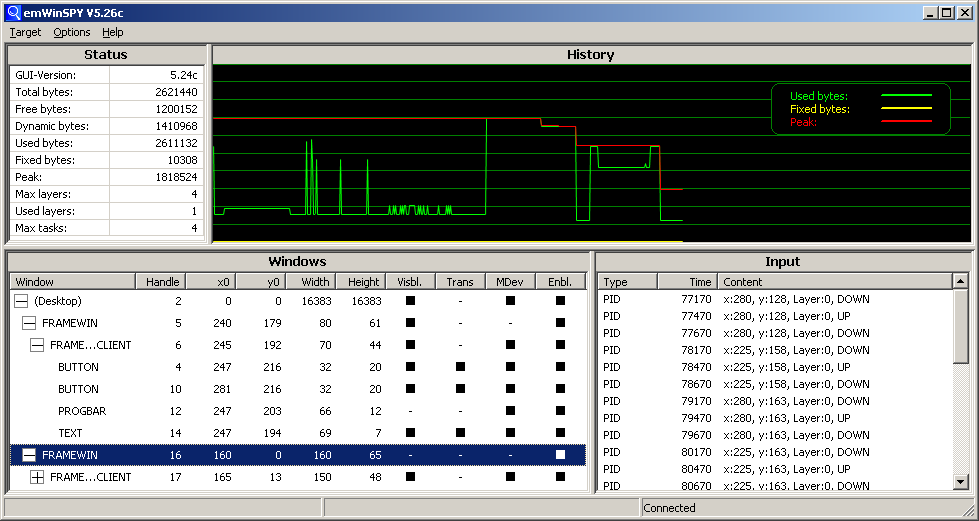Click the Fixed bytes yellow legend line
The width and height of the screenshot is (979, 521).
coord(906,109)
